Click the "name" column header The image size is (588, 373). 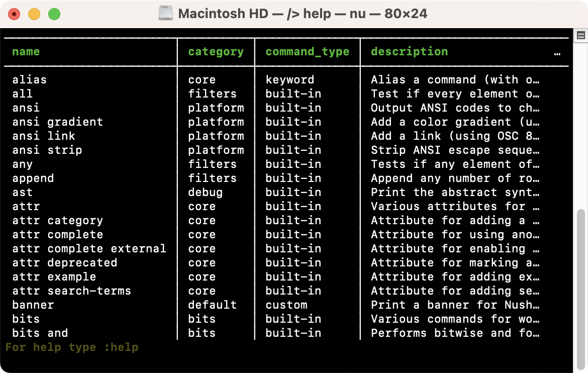(x=26, y=52)
